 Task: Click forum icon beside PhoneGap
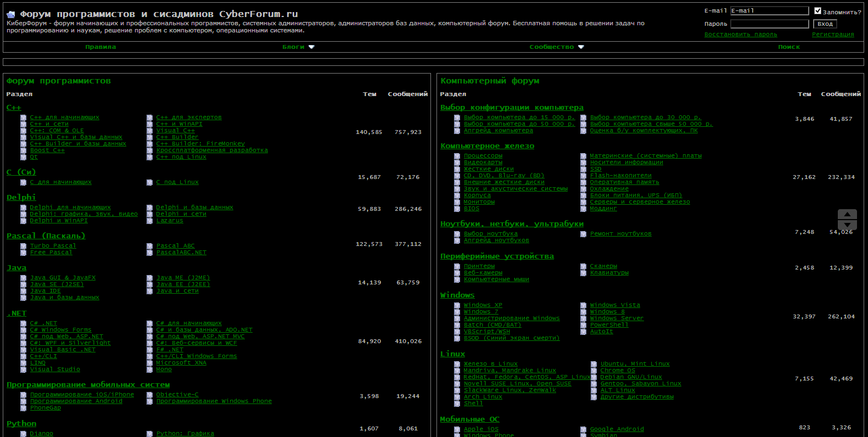coord(24,408)
